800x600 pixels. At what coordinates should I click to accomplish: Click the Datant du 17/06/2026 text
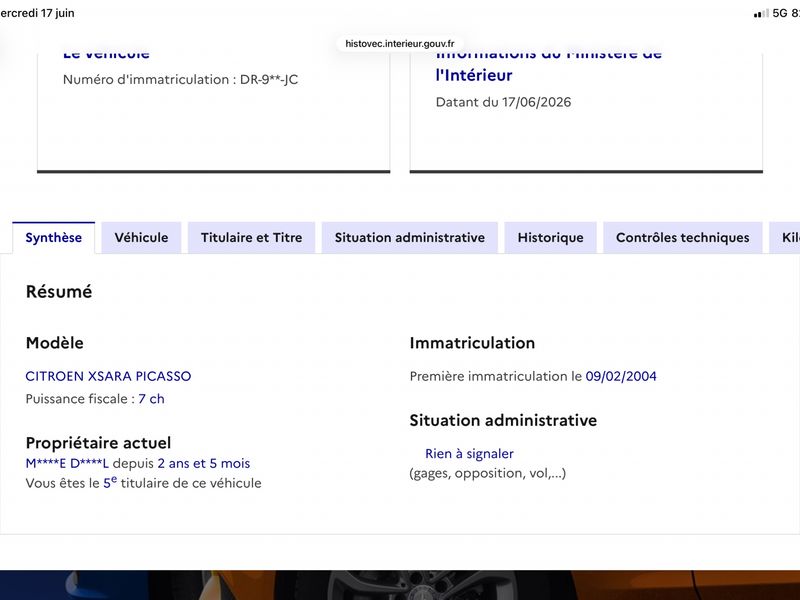click(x=503, y=102)
